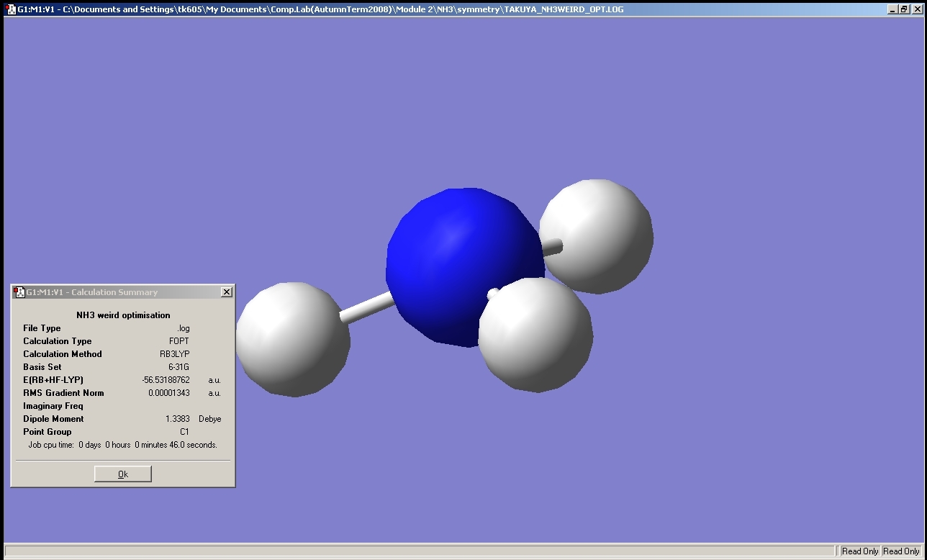This screenshot has height=560, width=927.
Task: Click the Basis Set value 6-31G
Action: pyautogui.click(x=178, y=367)
